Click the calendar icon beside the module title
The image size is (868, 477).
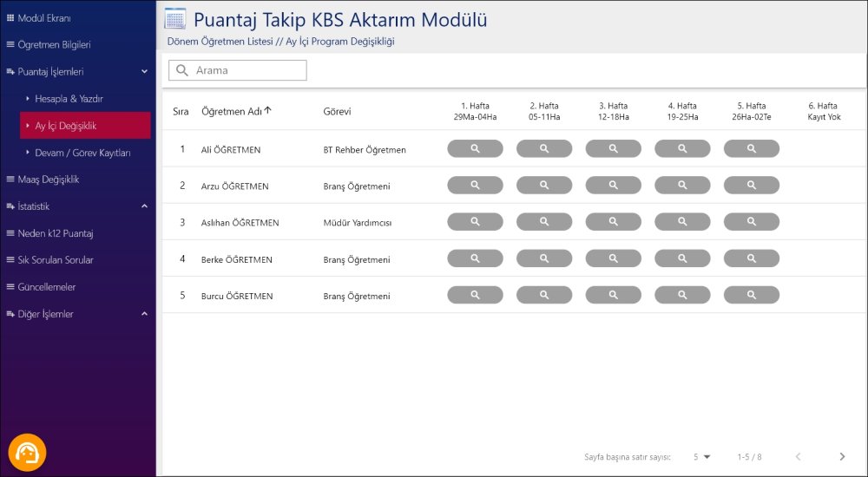click(175, 19)
